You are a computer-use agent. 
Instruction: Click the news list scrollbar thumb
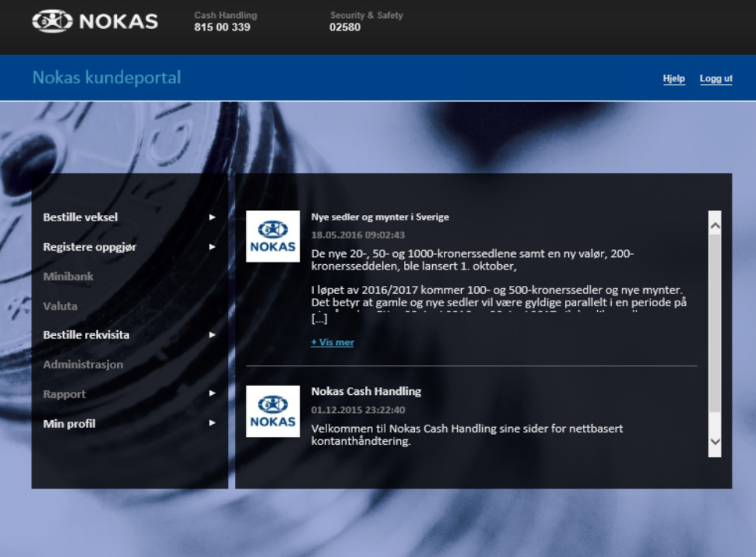click(715, 323)
